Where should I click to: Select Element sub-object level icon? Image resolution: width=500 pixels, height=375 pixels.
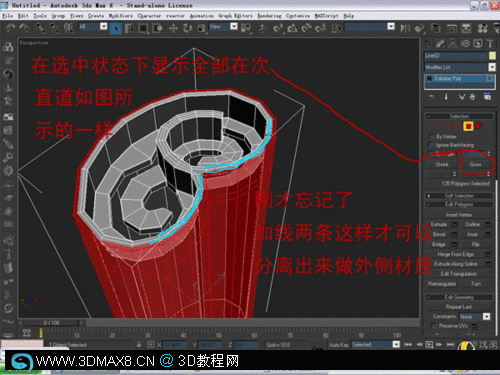479,126
